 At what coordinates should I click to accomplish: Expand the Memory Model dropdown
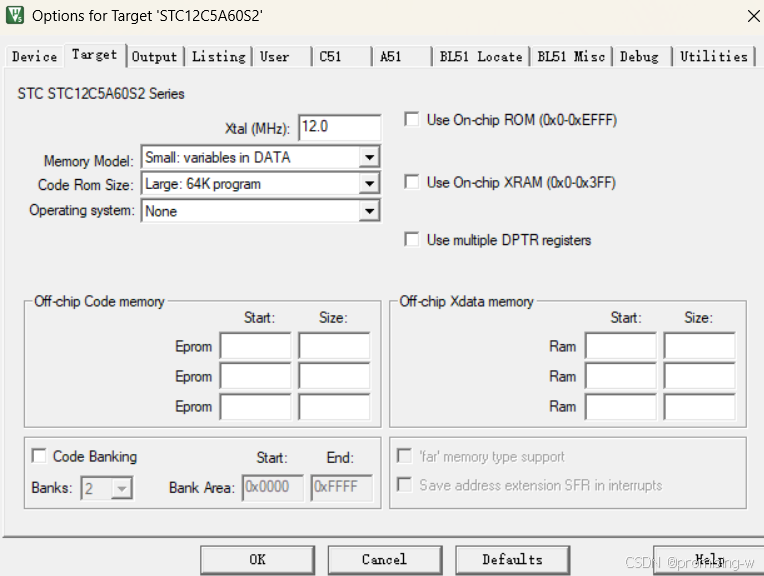(x=369, y=157)
